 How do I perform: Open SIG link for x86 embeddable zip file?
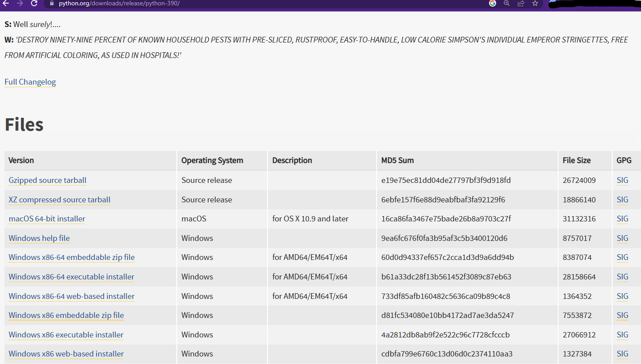[x=622, y=315]
